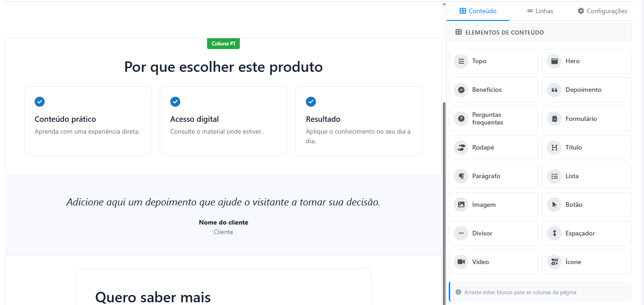Pick the Formulário block label

coord(581,119)
